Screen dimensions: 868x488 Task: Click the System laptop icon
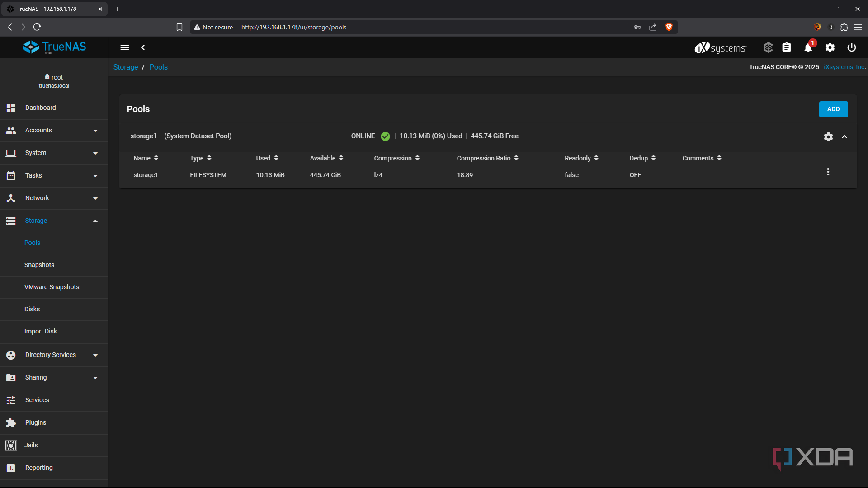click(x=11, y=153)
